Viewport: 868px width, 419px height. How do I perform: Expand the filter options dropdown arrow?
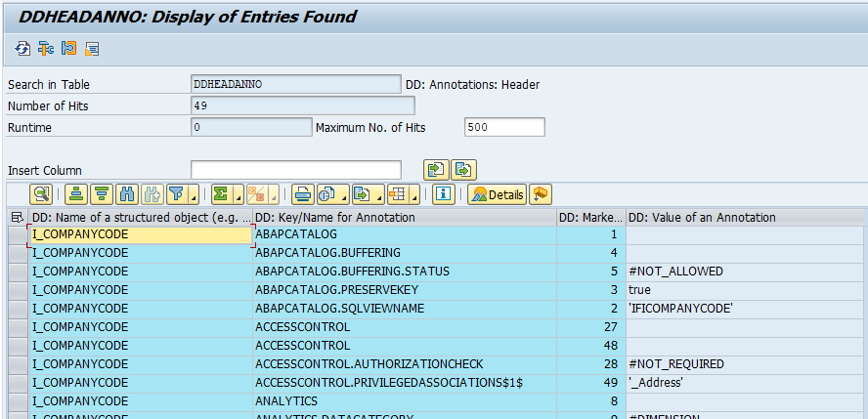click(194, 194)
